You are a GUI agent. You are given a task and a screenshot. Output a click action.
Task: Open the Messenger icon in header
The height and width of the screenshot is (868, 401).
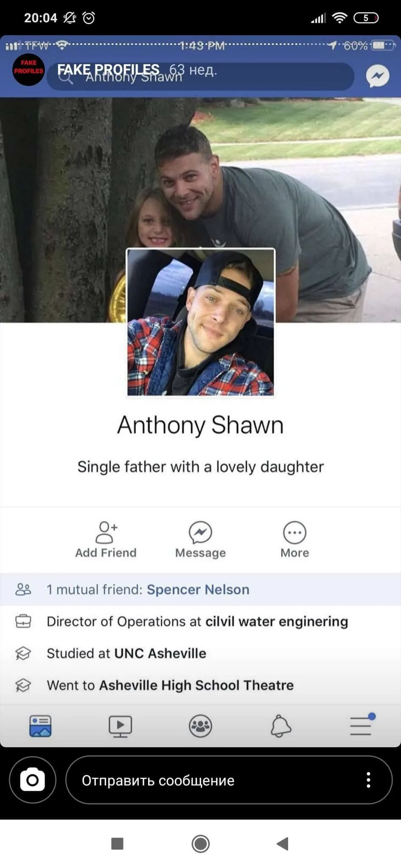pos(378,76)
